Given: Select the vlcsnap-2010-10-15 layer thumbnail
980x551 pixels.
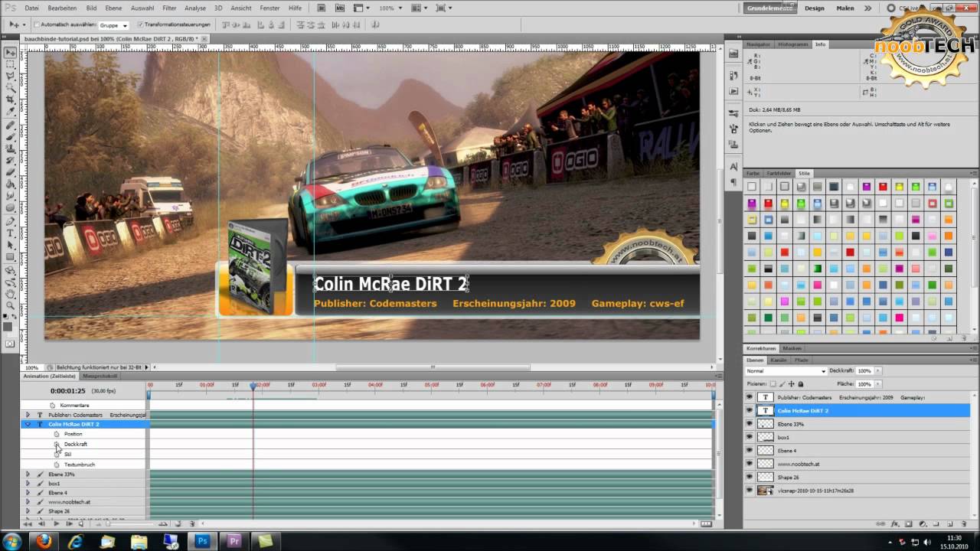Looking at the screenshot, I should click(765, 491).
